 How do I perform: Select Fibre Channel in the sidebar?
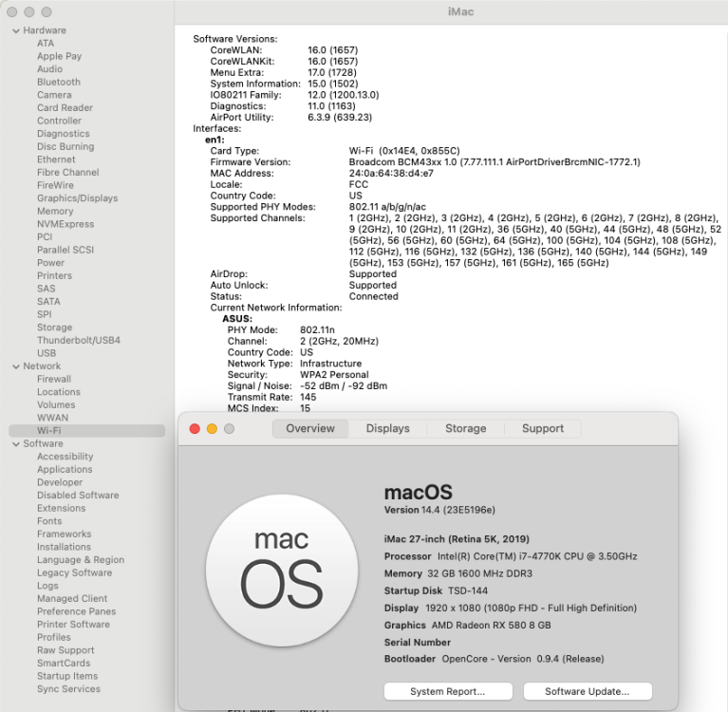pos(67,173)
